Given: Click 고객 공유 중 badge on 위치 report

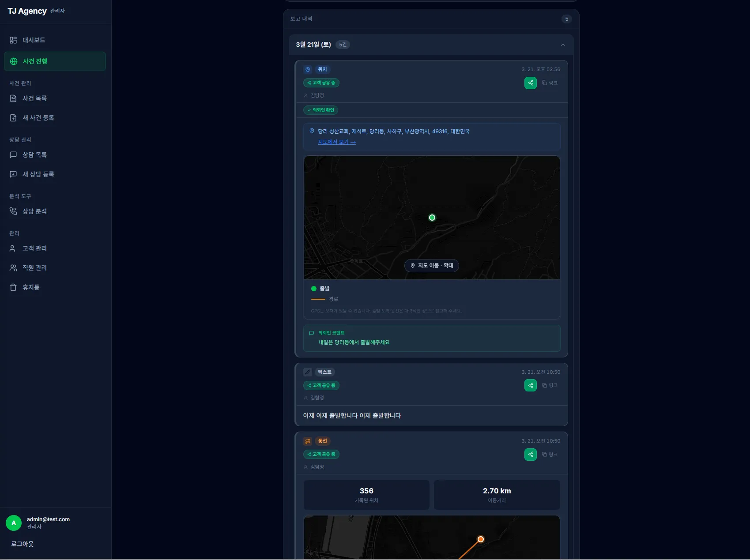Looking at the screenshot, I should click(x=321, y=83).
